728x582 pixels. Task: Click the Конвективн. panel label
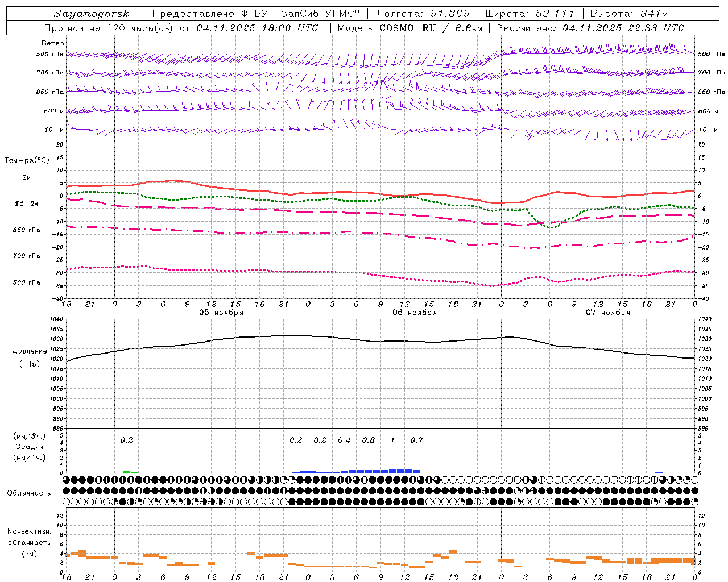(30, 531)
